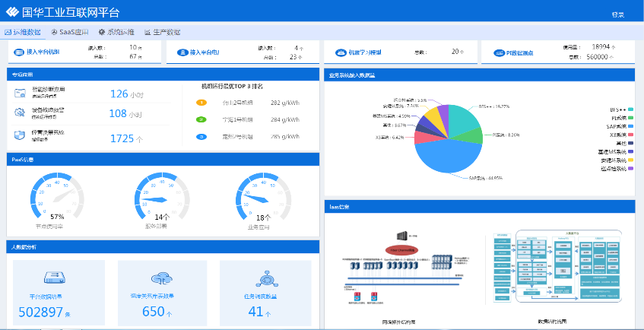
Task: Click the shield icon beside 1725
Action: tap(21, 135)
